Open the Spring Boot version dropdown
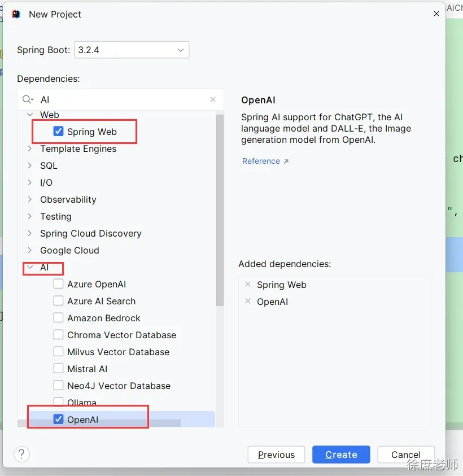463x476 pixels. (132, 50)
